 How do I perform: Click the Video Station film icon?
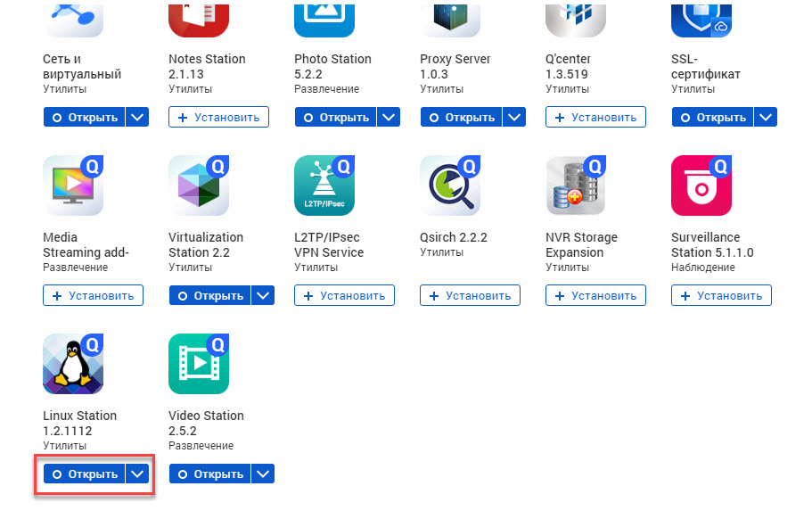(199, 364)
